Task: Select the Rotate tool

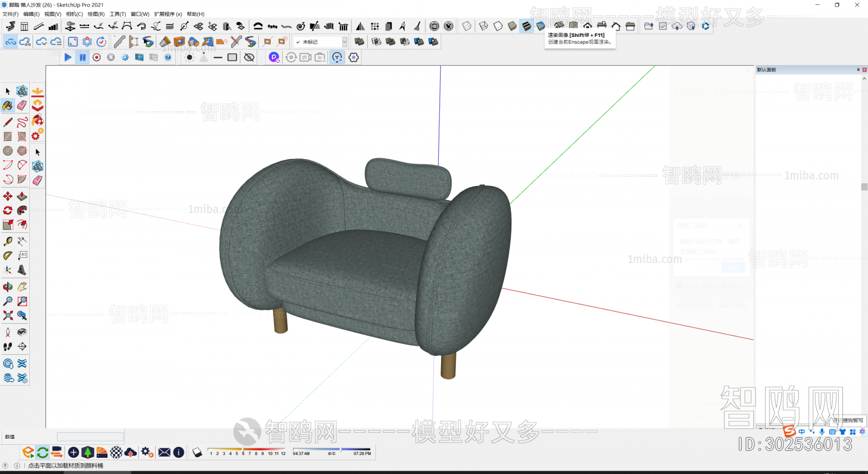Action: pos(8,210)
